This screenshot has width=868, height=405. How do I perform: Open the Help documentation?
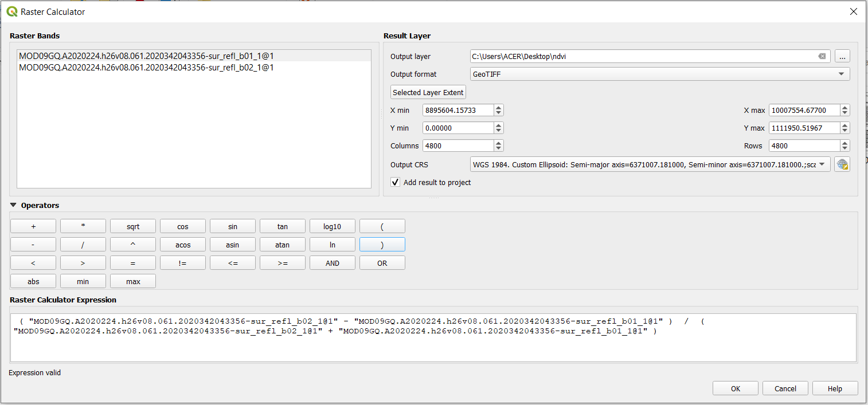[x=835, y=388]
